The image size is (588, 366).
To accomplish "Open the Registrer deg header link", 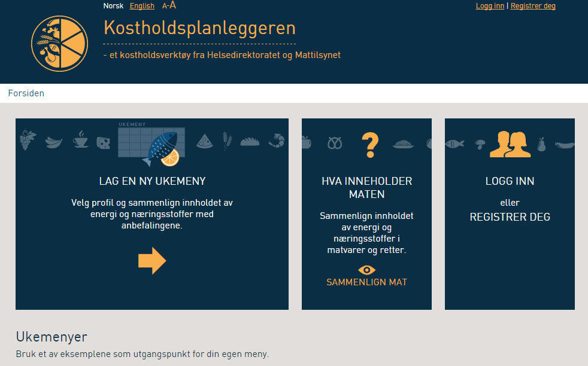I will coord(533,6).
